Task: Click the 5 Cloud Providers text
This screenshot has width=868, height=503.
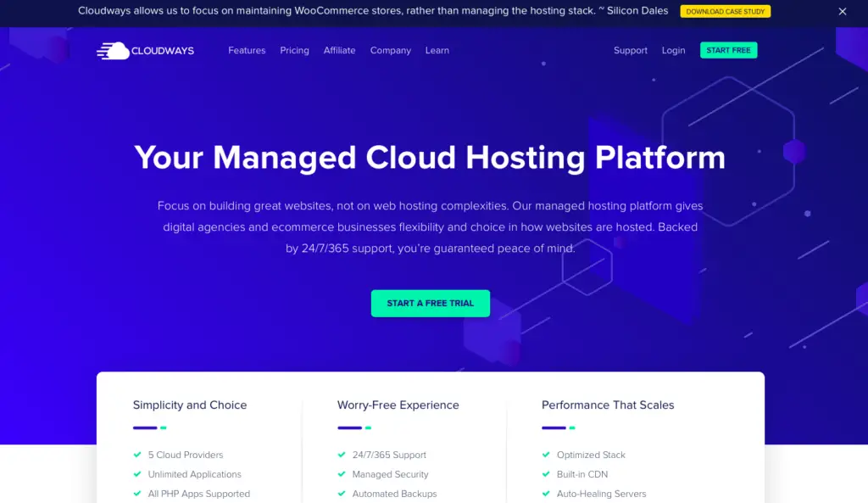Action: point(186,455)
